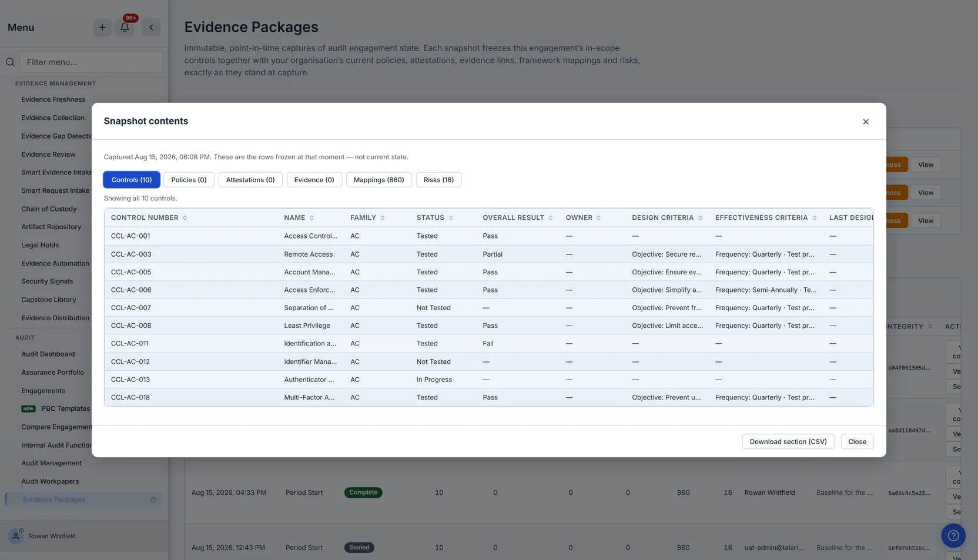Open Audit Workpapers menu item
This screenshot has height=560, width=978.
click(50, 481)
